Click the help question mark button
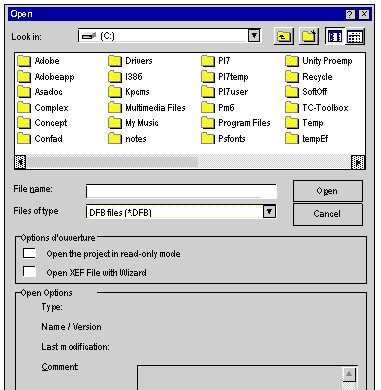 click(350, 14)
